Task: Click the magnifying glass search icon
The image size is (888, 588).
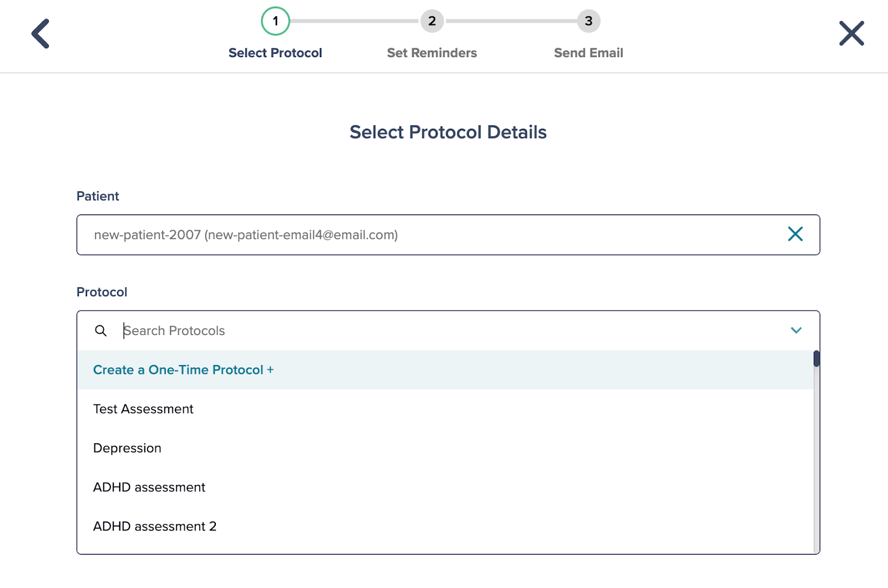Action: (x=100, y=331)
